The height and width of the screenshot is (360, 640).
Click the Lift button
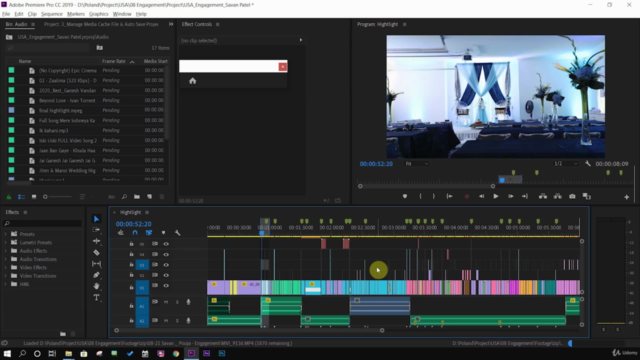coord(543,196)
